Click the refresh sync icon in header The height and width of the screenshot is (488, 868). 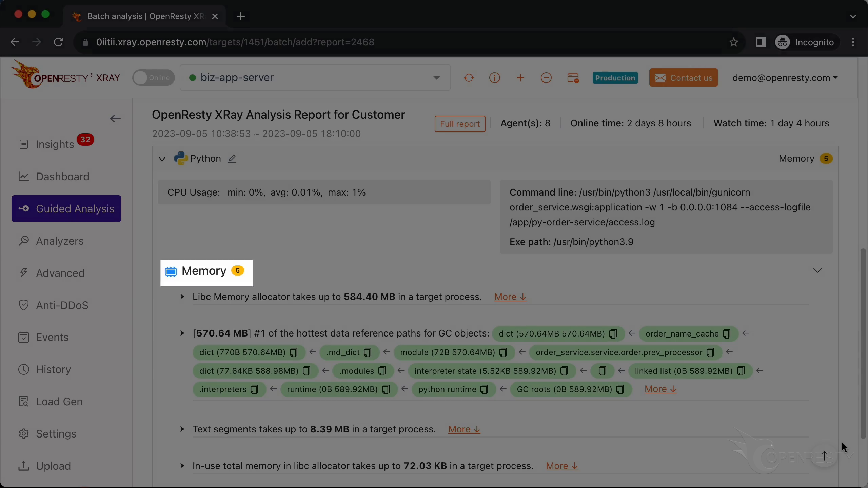(469, 78)
